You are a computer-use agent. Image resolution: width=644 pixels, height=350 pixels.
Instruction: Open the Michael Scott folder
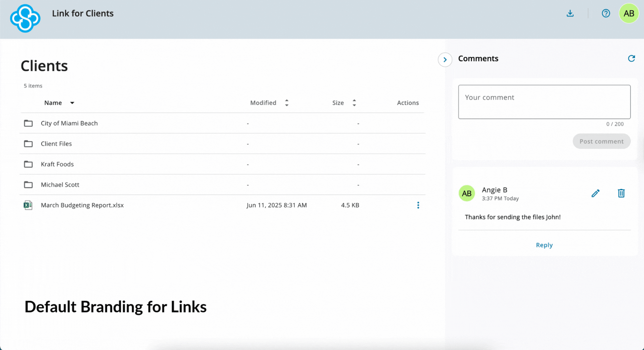pyautogui.click(x=60, y=185)
